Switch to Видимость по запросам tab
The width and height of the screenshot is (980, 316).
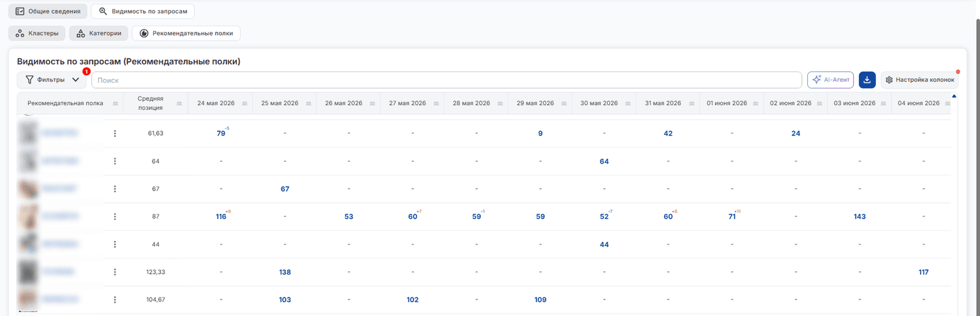143,11
